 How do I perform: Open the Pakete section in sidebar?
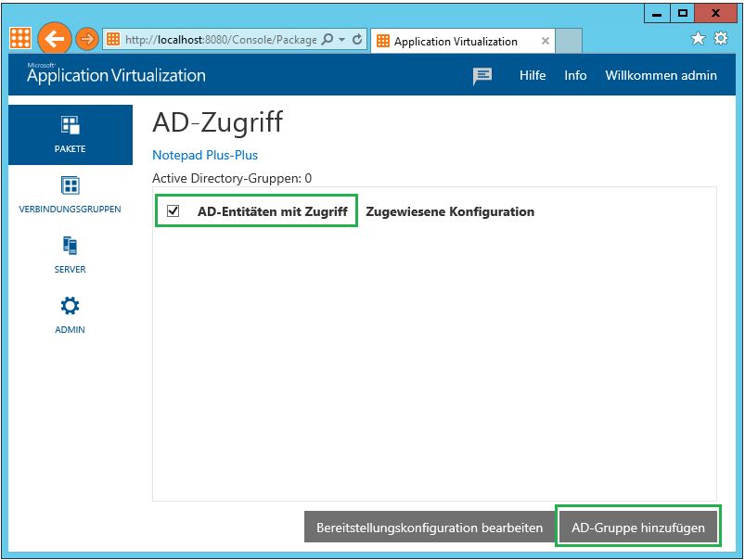click(71, 134)
